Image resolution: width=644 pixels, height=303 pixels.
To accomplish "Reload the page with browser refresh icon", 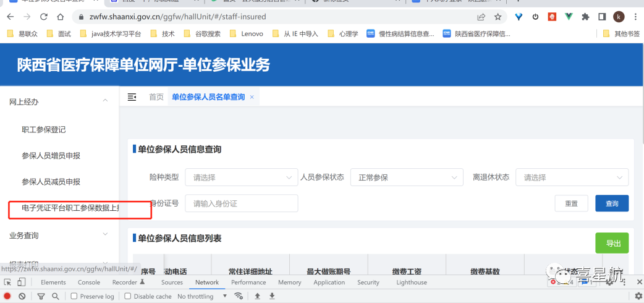I will tap(44, 17).
